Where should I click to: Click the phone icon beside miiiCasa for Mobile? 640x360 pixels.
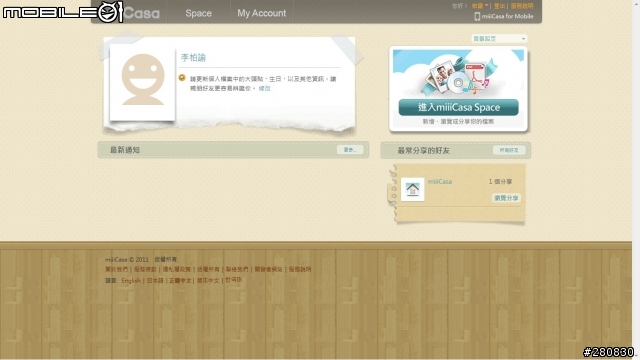point(477,16)
